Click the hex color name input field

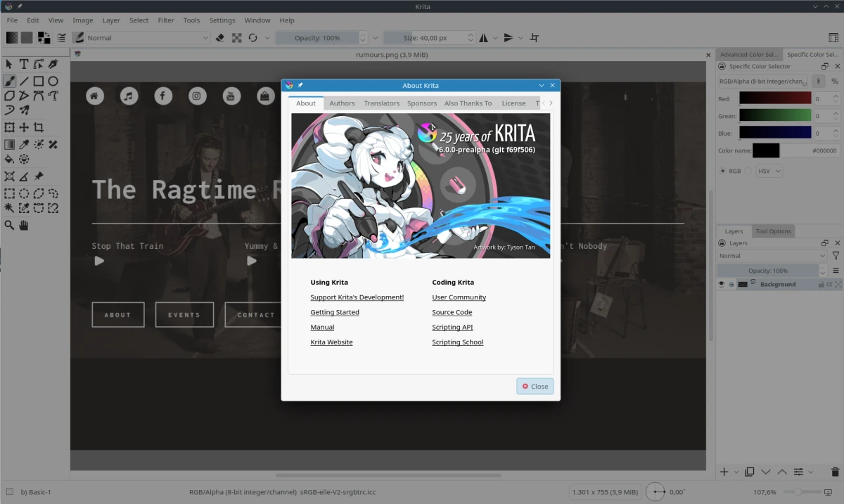(x=810, y=150)
